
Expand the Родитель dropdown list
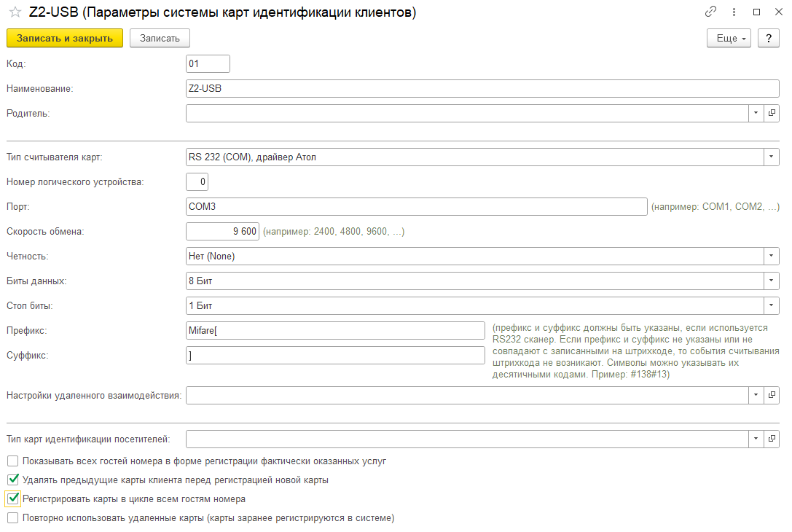[756, 113]
